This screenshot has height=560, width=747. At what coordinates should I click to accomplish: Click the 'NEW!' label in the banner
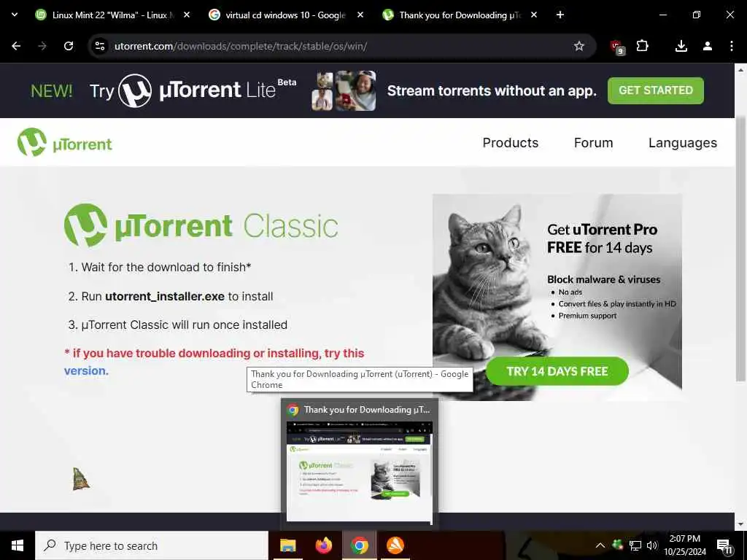click(52, 90)
